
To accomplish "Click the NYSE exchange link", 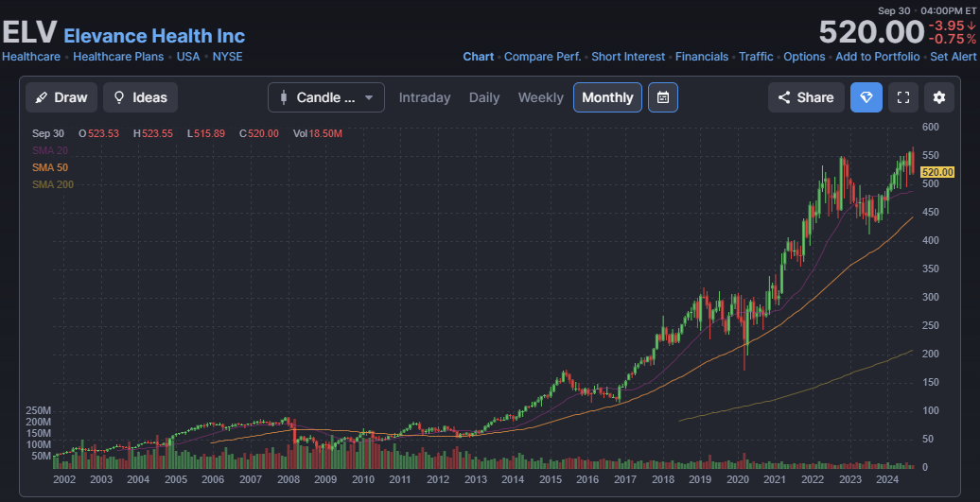I will 227,56.
